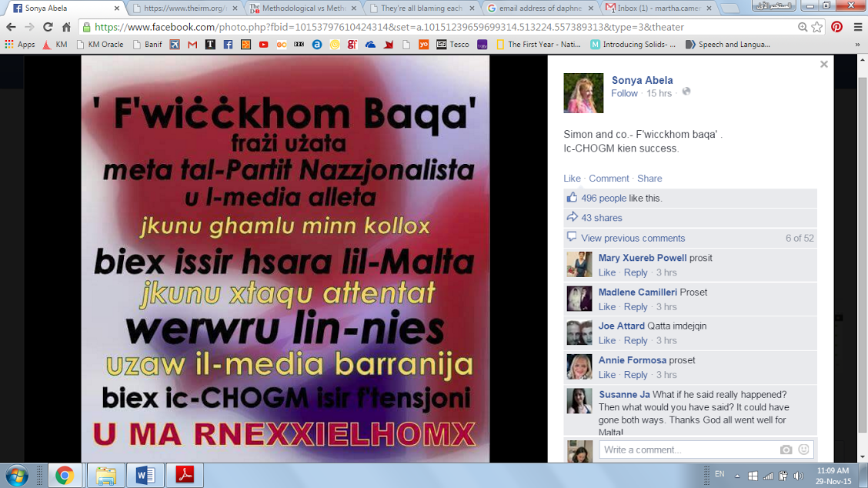The image size is (868, 488).
Task: Follow Sonya Abela
Action: [624, 93]
